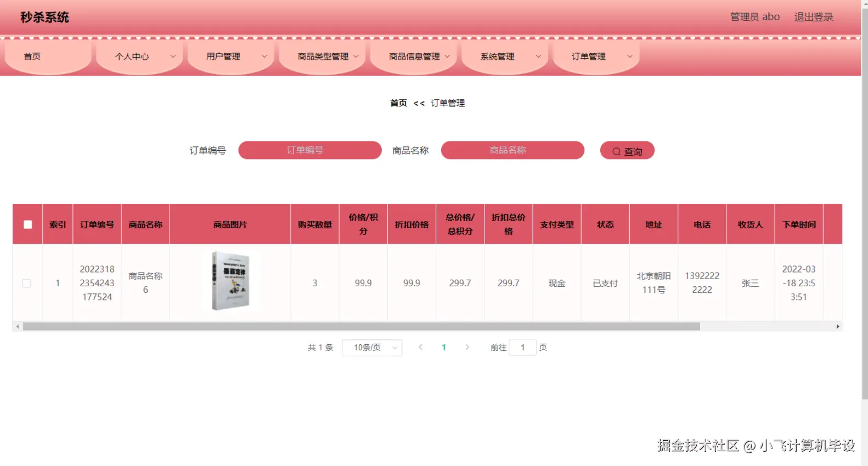The image size is (868, 466).
Task: Expand the 订单管理 chevron
Action: (x=630, y=56)
